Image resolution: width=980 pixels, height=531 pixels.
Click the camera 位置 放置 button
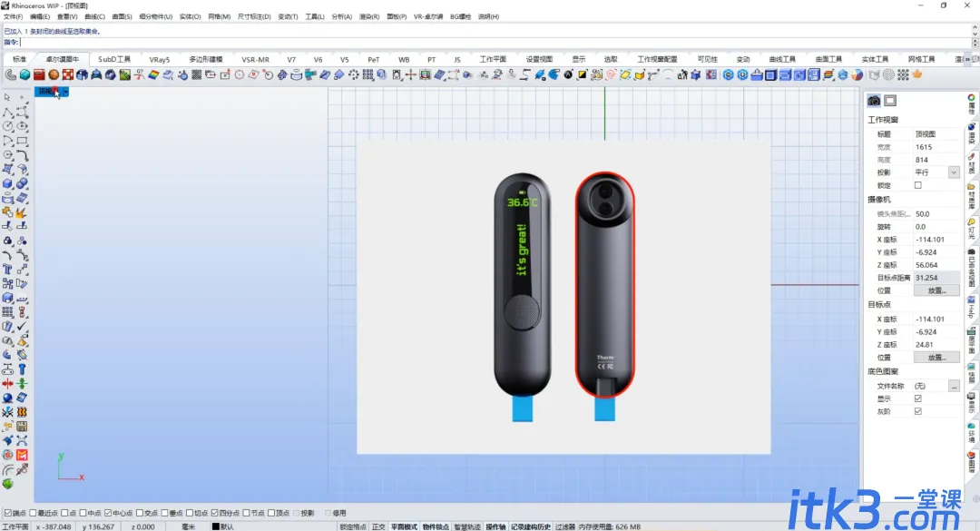(936, 290)
